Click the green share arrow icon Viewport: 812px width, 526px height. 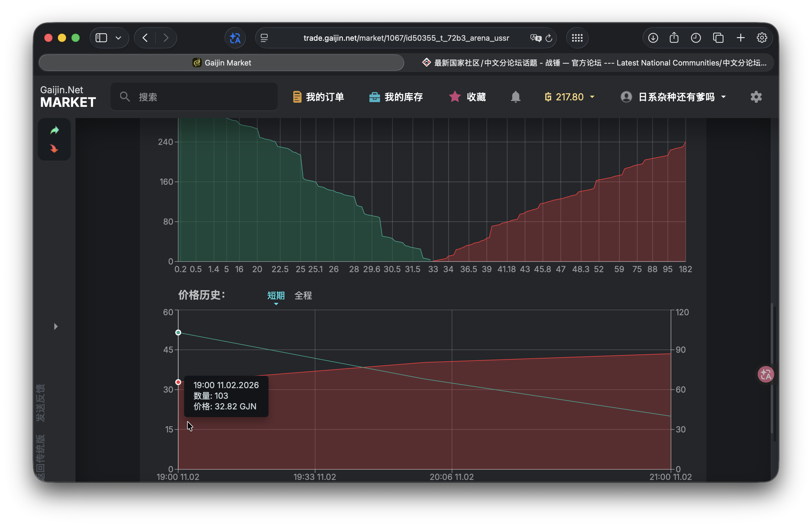coord(55,130)
